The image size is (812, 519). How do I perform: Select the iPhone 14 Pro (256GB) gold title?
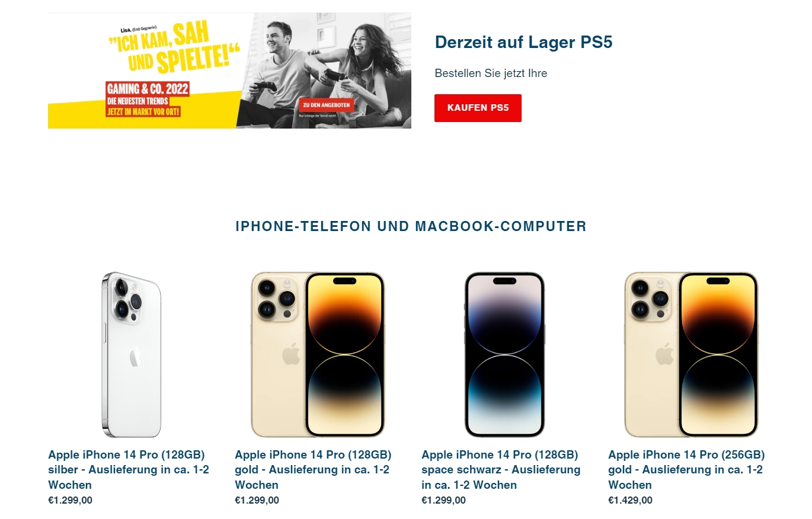(x=686, y=470)
